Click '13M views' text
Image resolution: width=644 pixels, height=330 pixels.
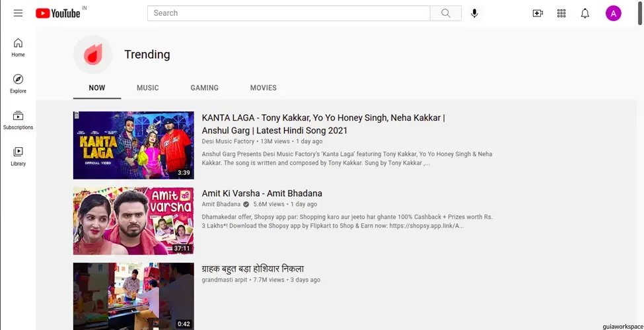[x=275, y=141]
